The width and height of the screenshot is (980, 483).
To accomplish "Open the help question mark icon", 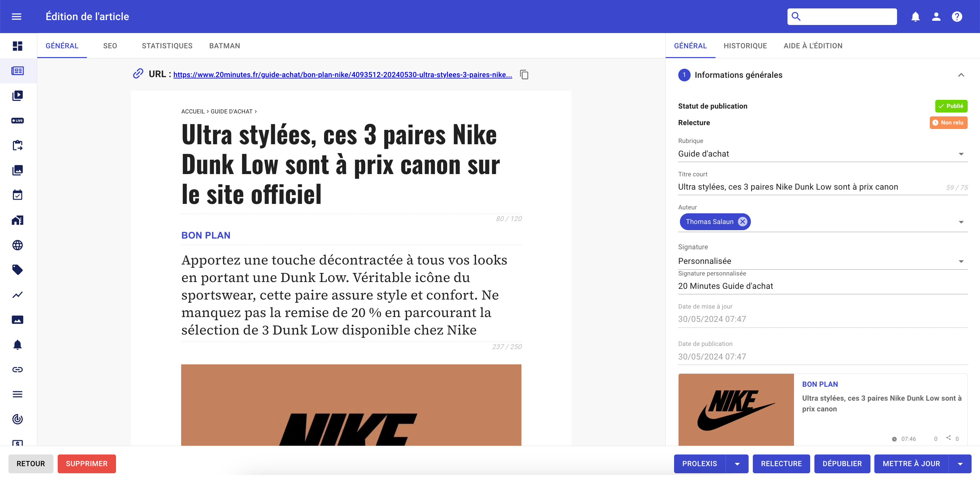I will point(957,16).
